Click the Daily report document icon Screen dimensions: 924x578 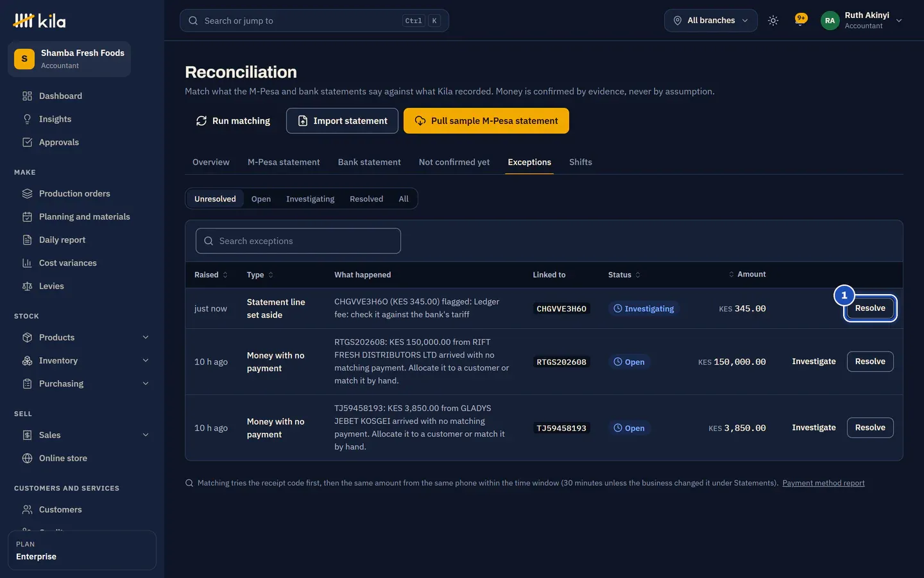(27, 240)
